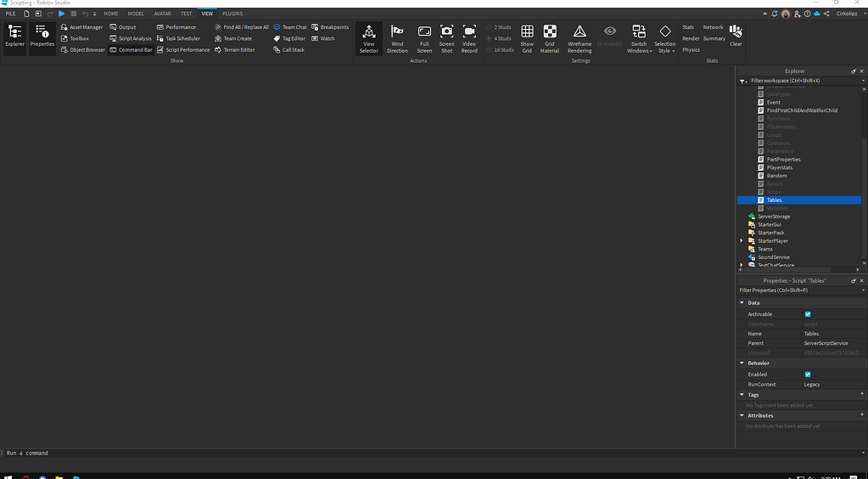Open Switch Windows dropdown
Viewport: 868px width, 479px height.
[x=640, y=39]
